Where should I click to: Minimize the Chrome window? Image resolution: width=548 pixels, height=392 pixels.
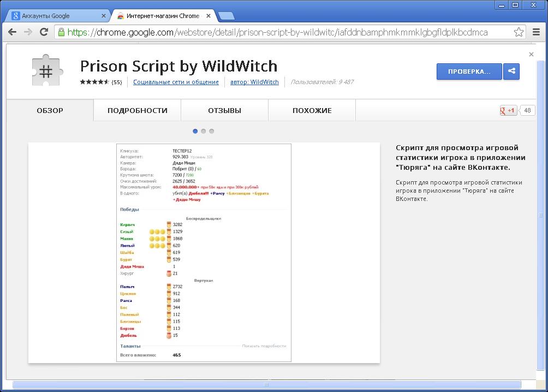click(502, 5)
